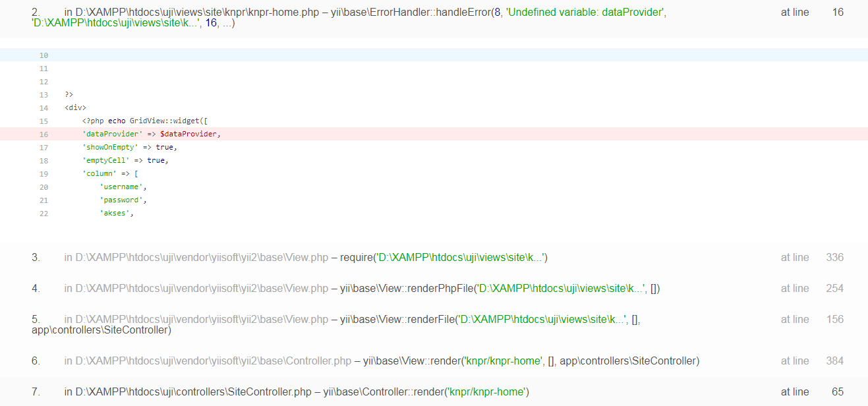Click line number 254 in frame 4
The image size is (868, 406).
pyautogui.click(x=834, y=288)
